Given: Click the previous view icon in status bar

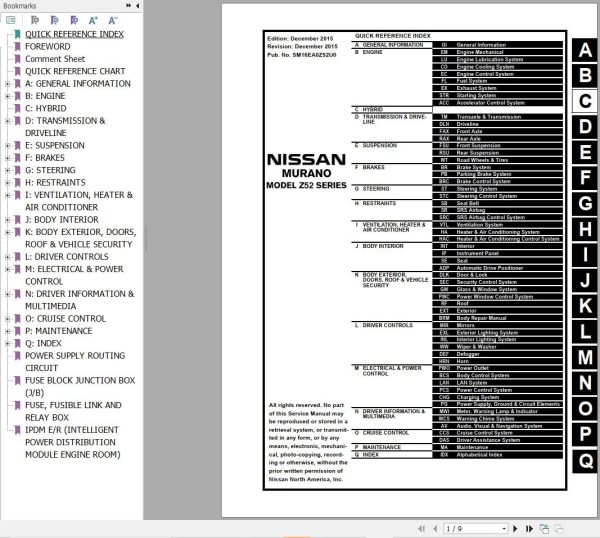Looking at the screenshot, I should (544, 528).
